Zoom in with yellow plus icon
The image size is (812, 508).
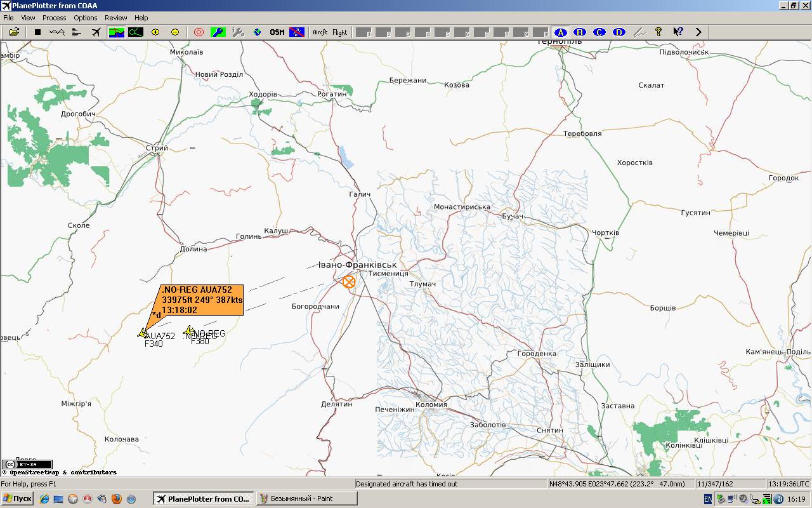point(155,32)
